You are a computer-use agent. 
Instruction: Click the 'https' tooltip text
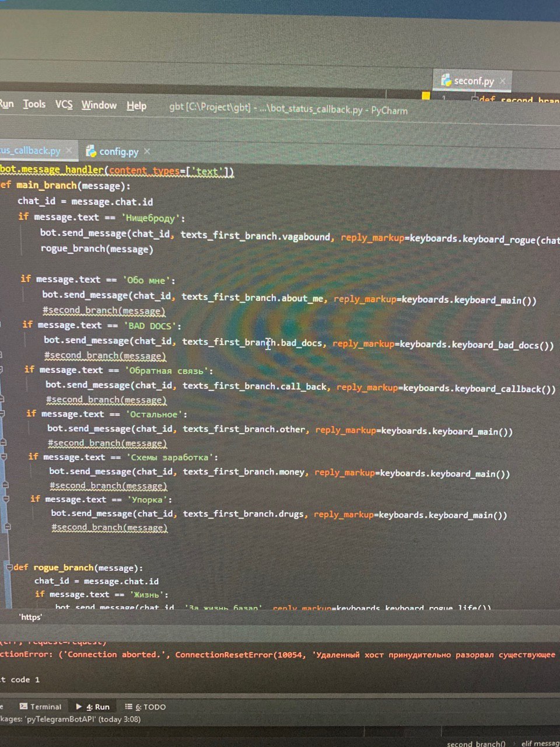(30, 617)
